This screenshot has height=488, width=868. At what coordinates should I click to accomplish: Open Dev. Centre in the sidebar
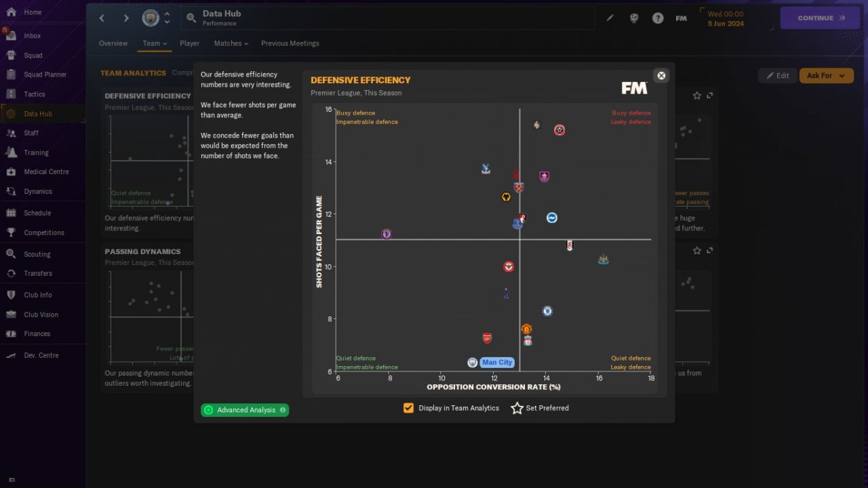click(42, 355)
